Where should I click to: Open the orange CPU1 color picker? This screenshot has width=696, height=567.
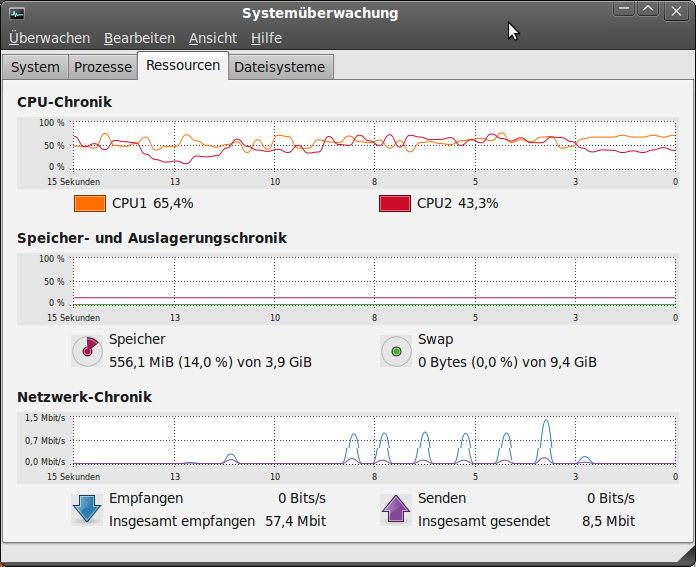pyautogui.click(x=90, y=203)
